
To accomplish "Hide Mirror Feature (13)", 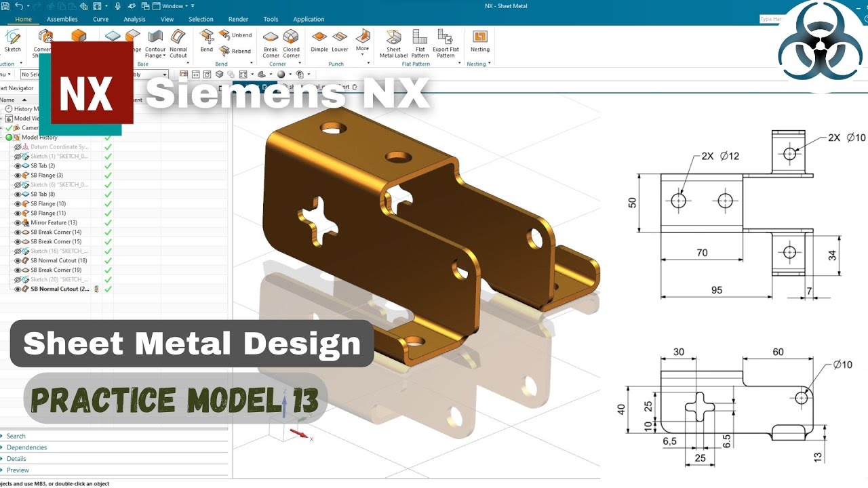I will [18, 222].
